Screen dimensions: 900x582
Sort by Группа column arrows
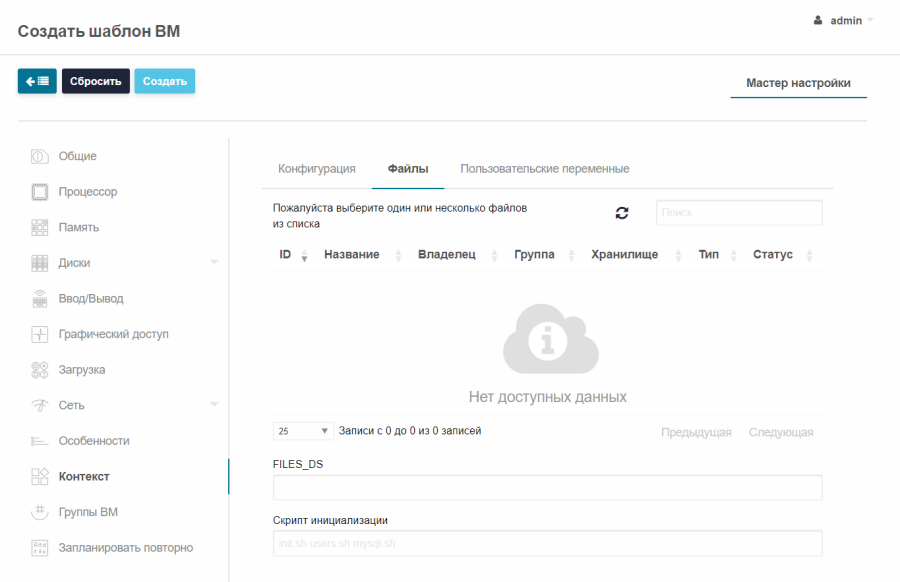coord(571,255)
